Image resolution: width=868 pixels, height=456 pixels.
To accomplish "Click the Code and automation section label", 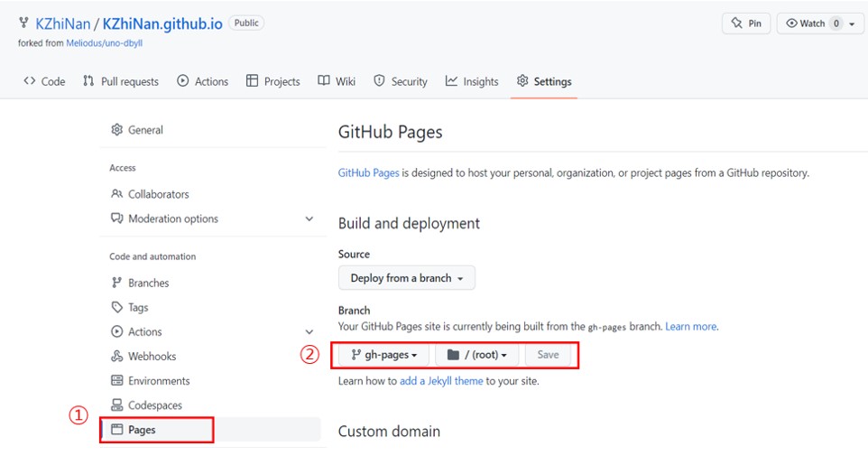I will (152, 256).
